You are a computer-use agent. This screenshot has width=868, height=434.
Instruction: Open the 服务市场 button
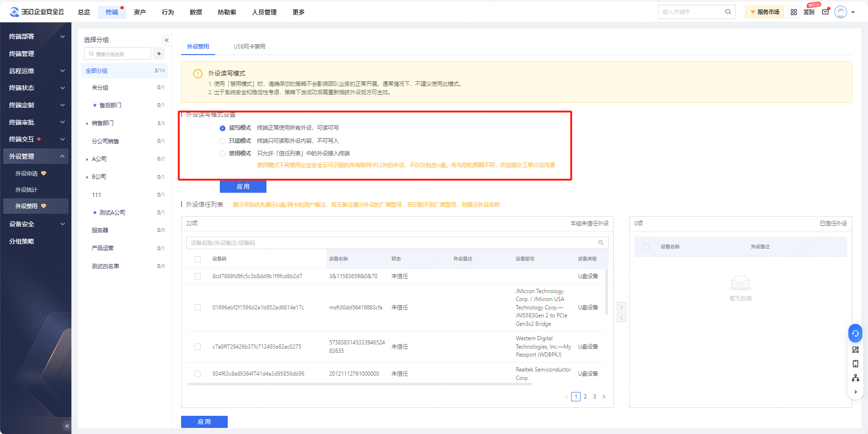[x=764, y=12]
